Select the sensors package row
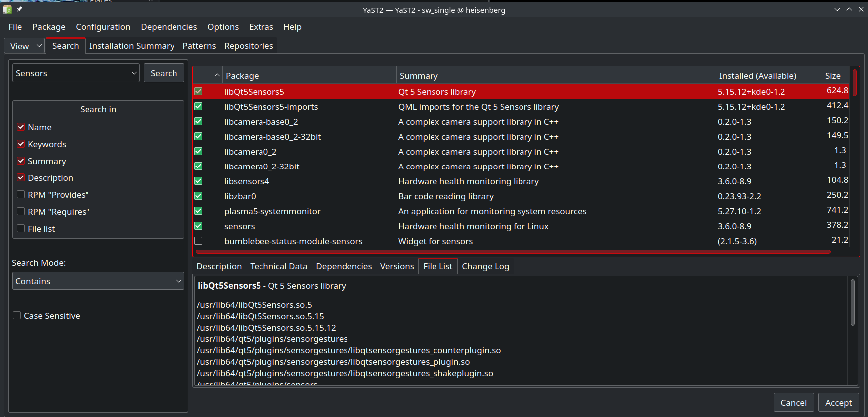The height and width of the screenshot is (417, 868). (x=521, y=226)
